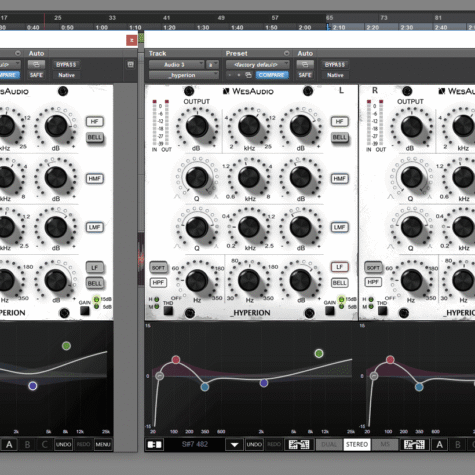Click the L channel LF dB gain knob
Screen dimensions: 475x475
click(x=301, y=281)
